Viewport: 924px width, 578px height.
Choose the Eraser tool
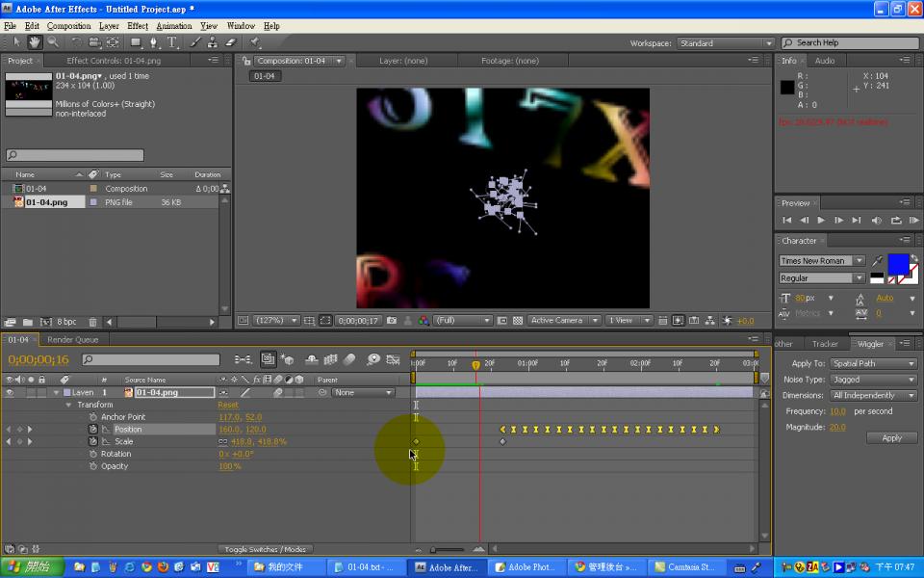(231, 42)
